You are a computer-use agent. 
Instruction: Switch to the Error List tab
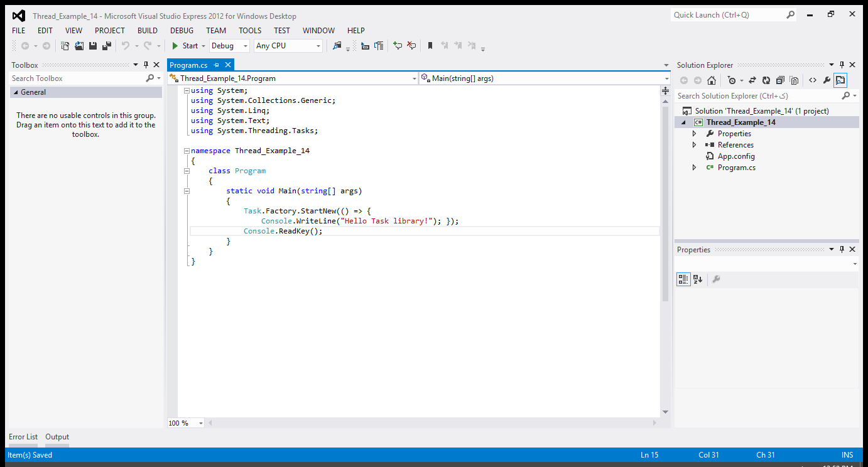23,437
